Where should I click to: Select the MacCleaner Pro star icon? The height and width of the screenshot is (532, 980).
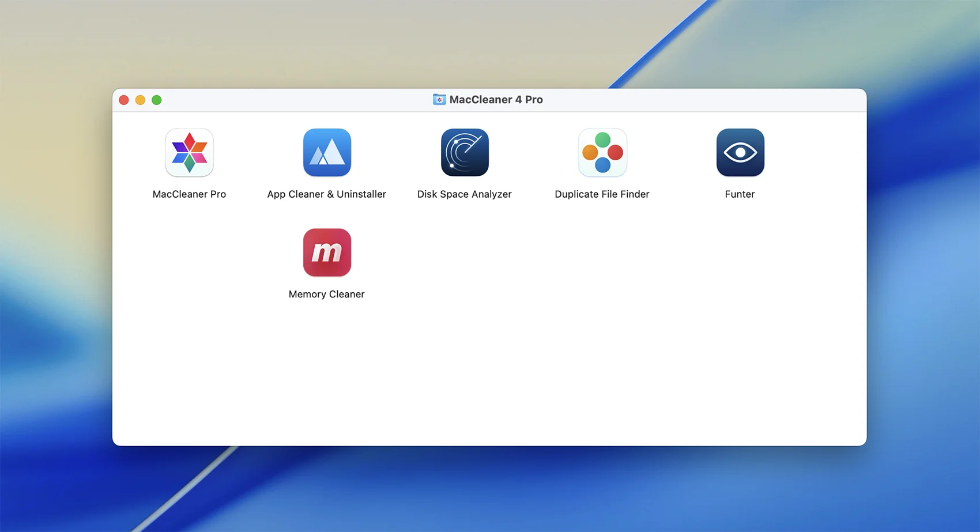pyautogui.click(x=189, y=153)
